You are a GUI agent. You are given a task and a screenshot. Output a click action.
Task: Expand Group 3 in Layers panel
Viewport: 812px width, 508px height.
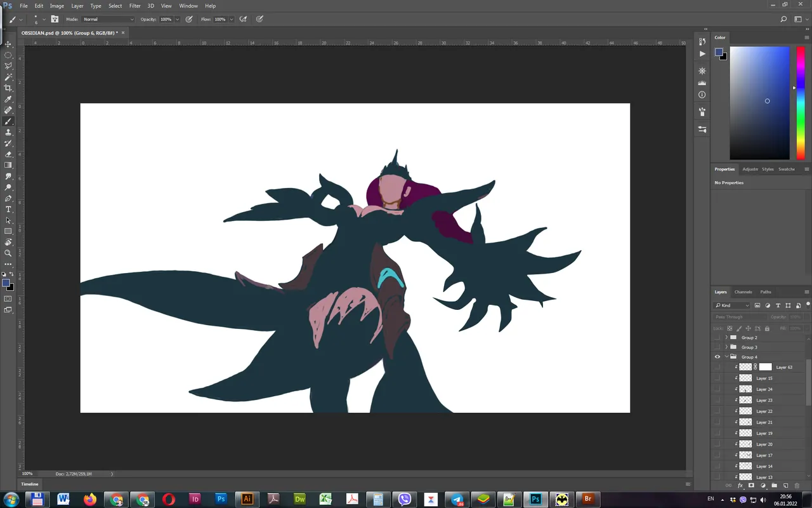tap(726, 347)
